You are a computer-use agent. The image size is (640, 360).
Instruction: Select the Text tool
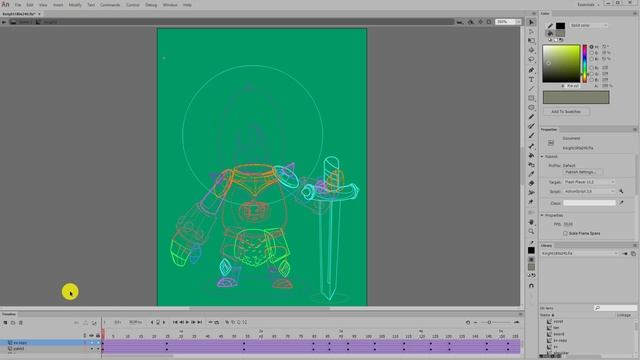click(x=531, y=80)
